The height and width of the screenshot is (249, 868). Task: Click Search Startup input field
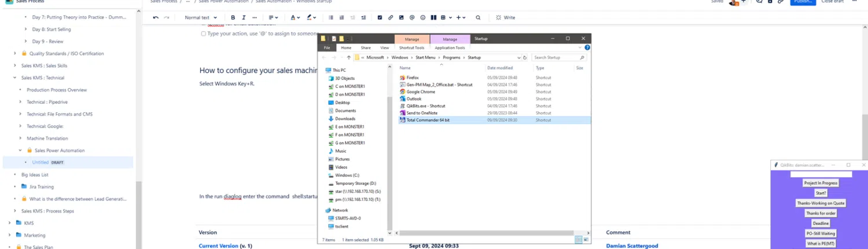[x=559, y=57]
